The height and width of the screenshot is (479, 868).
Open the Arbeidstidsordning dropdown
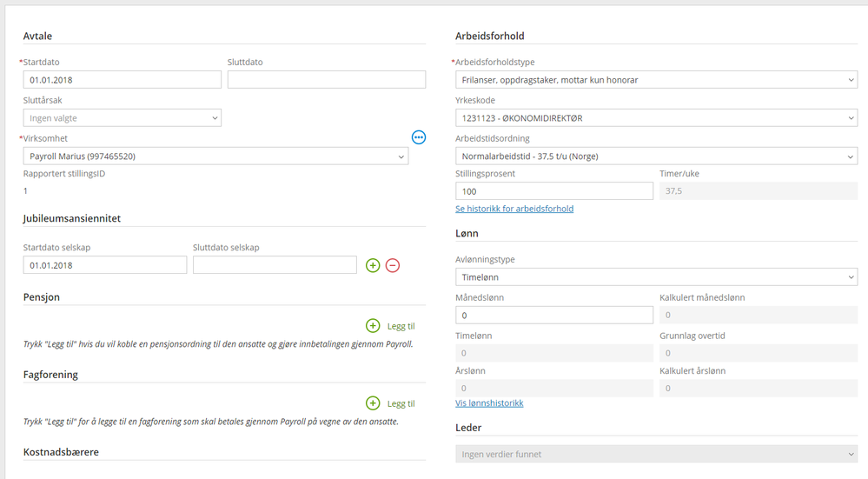click(657, 156)
